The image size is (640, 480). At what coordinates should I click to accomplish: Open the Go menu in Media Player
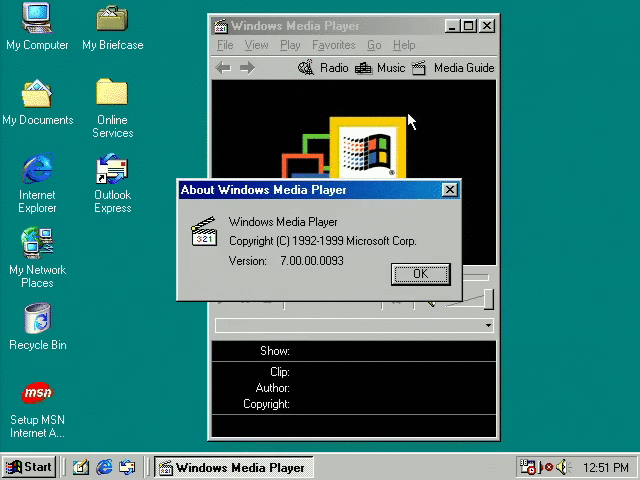[x=374, y=45]
